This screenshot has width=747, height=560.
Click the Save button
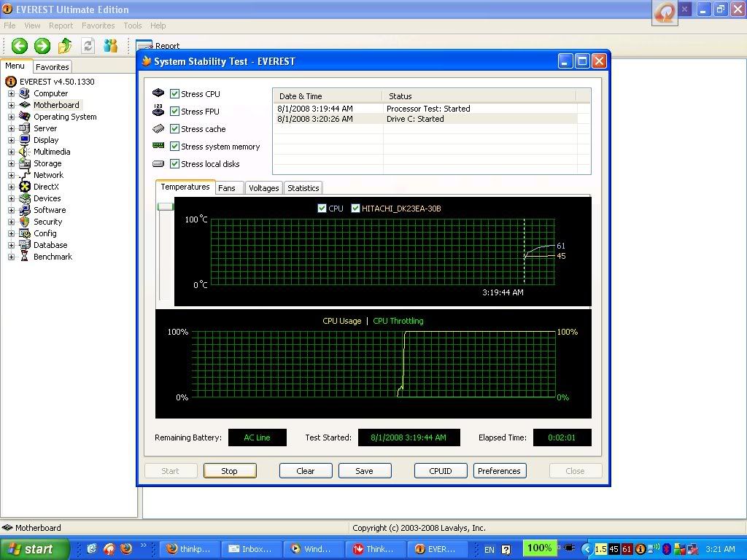click(x=365, y=471)
